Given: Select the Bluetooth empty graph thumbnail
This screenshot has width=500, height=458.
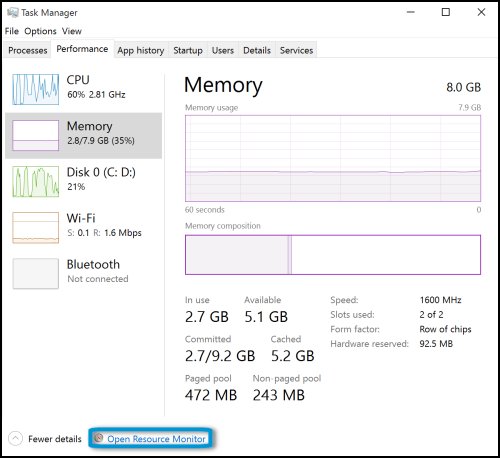Looking at the screenshot, I should (35, 274).
